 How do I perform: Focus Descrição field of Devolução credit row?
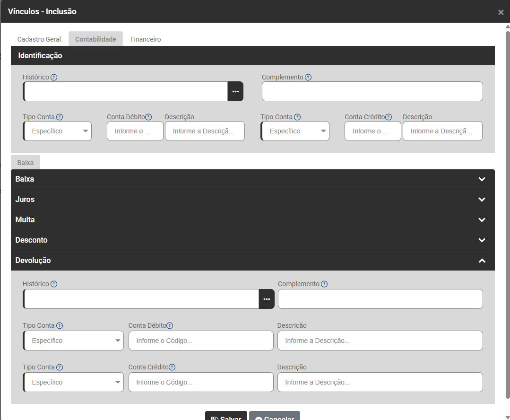(380, 382)
